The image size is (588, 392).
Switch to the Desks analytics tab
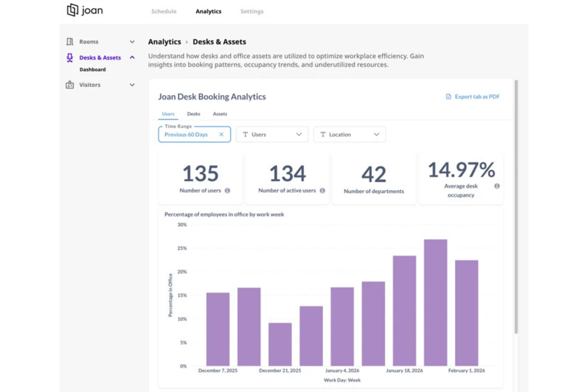click(x=193, y=114)
